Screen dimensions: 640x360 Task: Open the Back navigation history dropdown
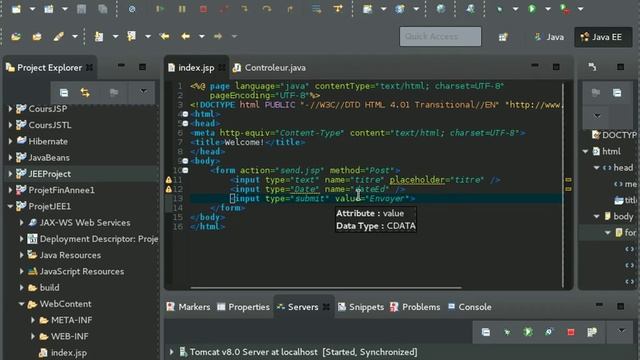[202, 36]
